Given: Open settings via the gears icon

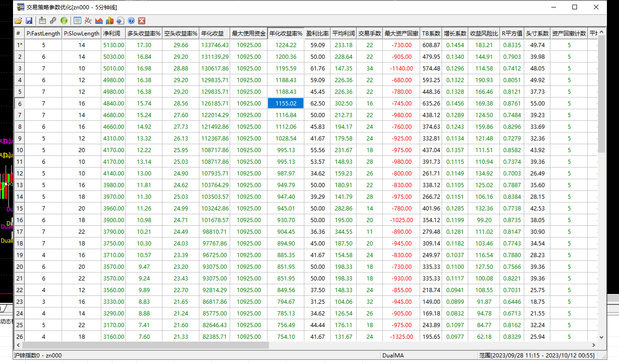Looking at the screenshot, I should tap(53, 21).
